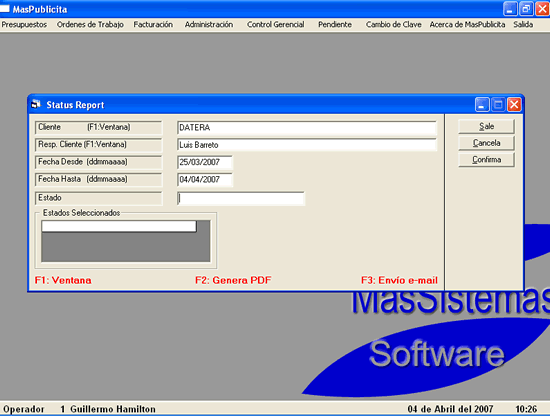
Task: Click the MasPublicita app icon in title bar
Action: pyautogui.click(x=5, y=8)
